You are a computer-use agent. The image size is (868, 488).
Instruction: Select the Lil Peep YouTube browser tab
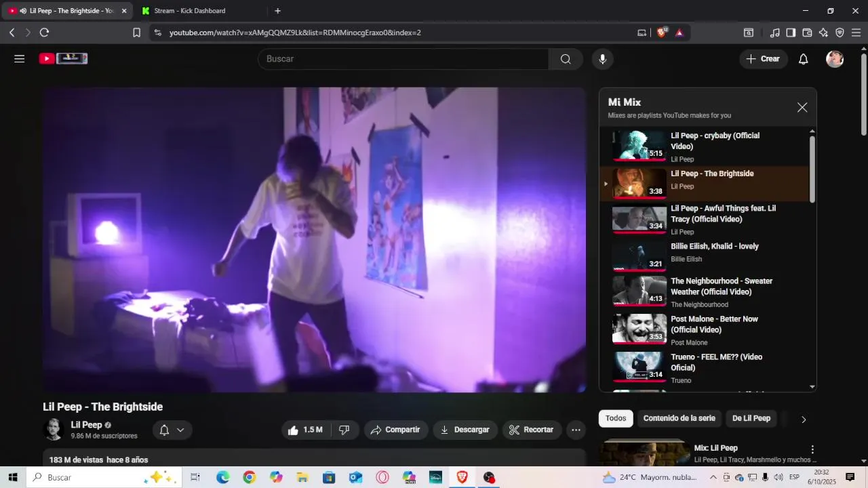coord(66,11)
